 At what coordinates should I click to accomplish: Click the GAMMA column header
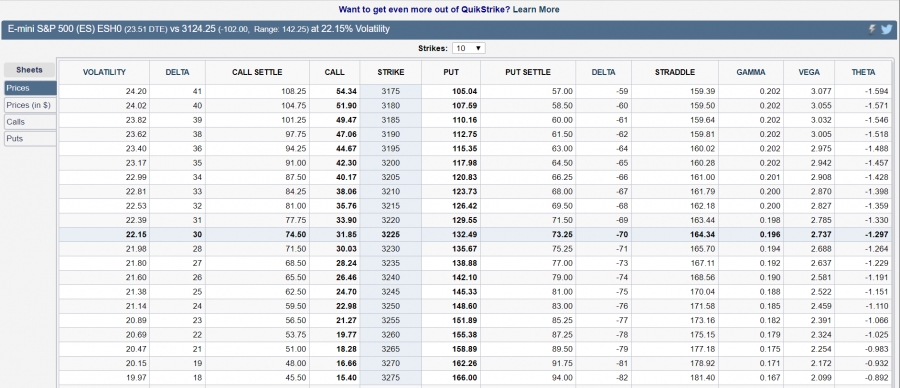751,72
